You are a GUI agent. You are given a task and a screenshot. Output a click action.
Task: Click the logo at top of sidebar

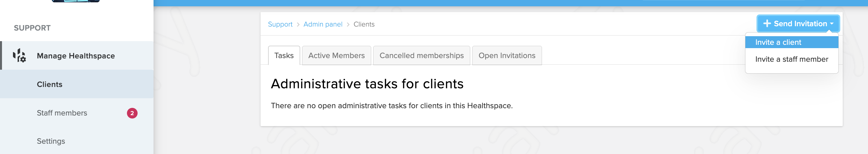pos(76,1)
